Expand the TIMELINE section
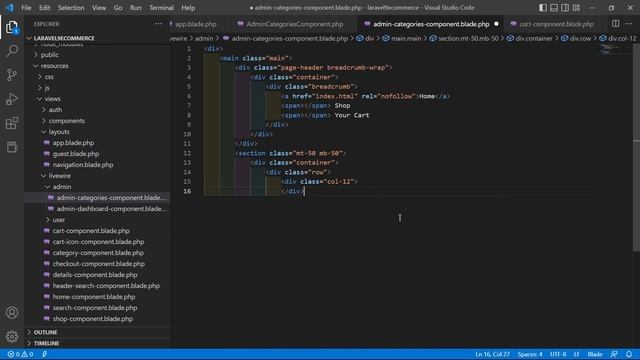 coord(46,343)
